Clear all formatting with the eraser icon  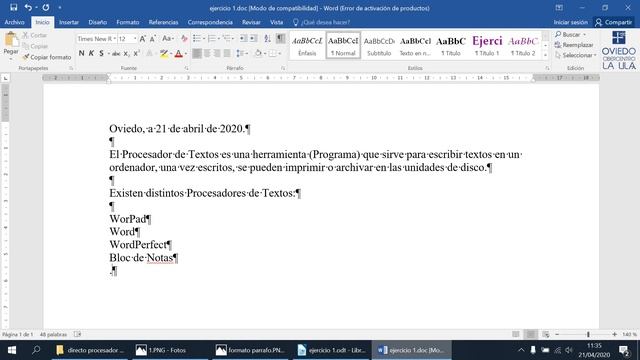tap(184, 39)
